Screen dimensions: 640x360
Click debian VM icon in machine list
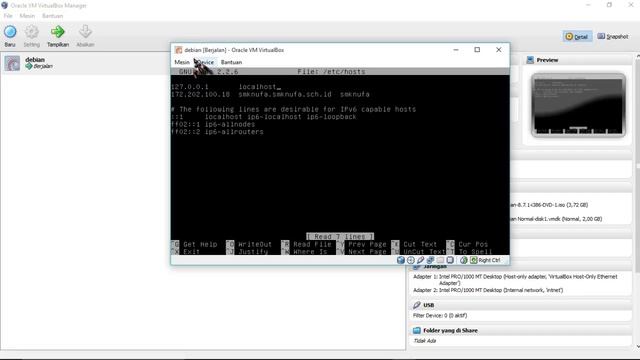(12, 63)
